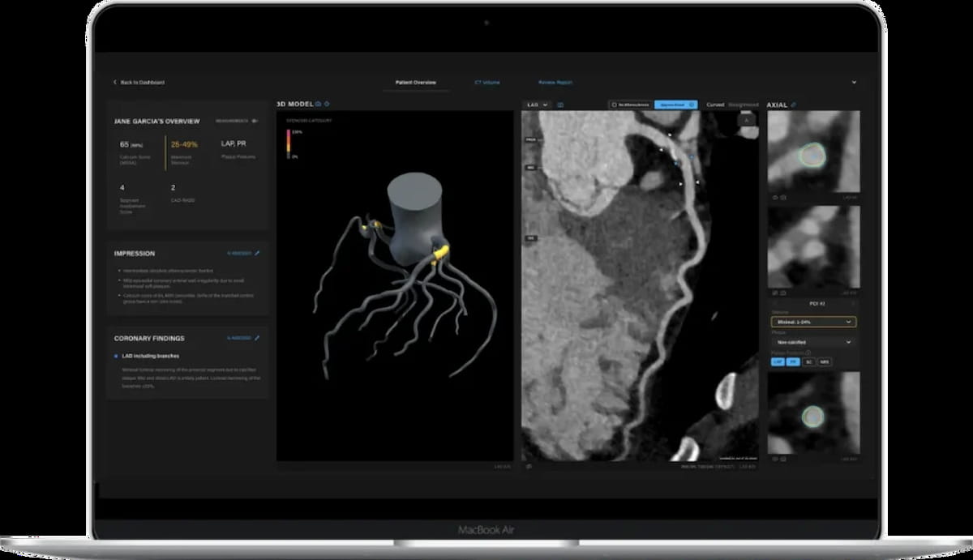Click the second icon under the first axial image
973x560 pixels.
[x=784, y=197]
